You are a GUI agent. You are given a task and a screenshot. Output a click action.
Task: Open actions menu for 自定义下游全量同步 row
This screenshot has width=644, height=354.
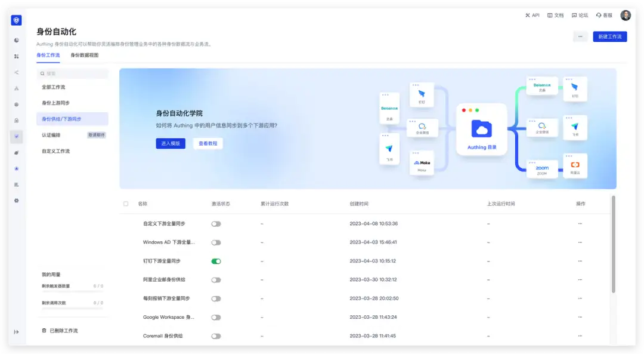pos(580,224)
